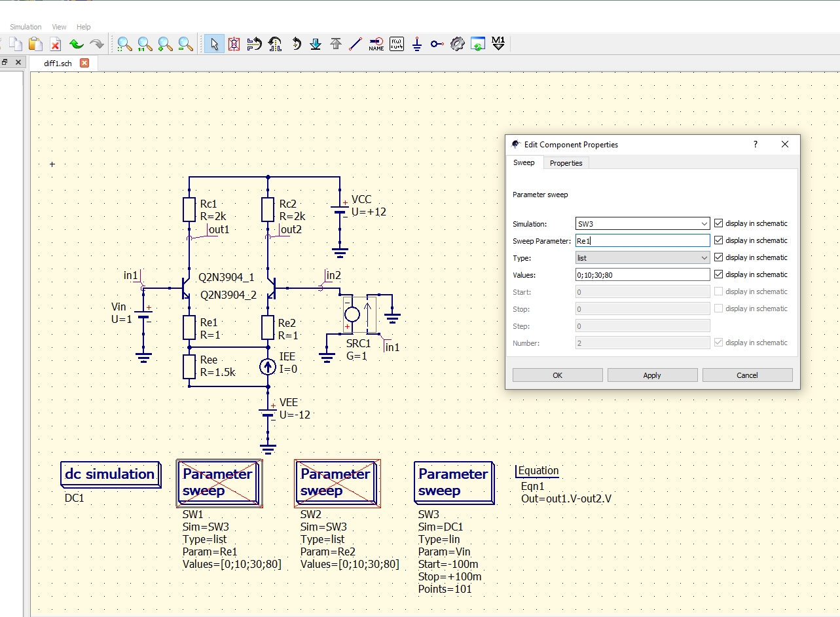Switch to the Properties tab
This screenshot has height=617, width=840.
click(x=566, y=163)
